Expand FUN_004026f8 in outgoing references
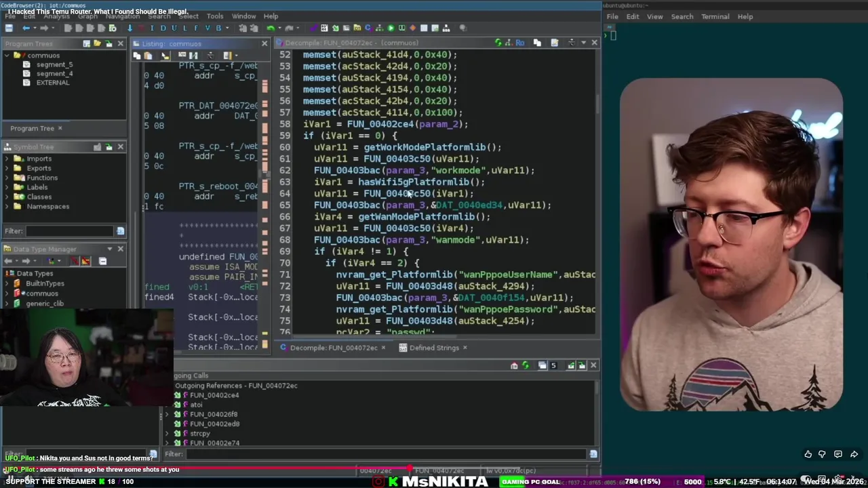Screen dimensions: 868x488 (167, 414)
